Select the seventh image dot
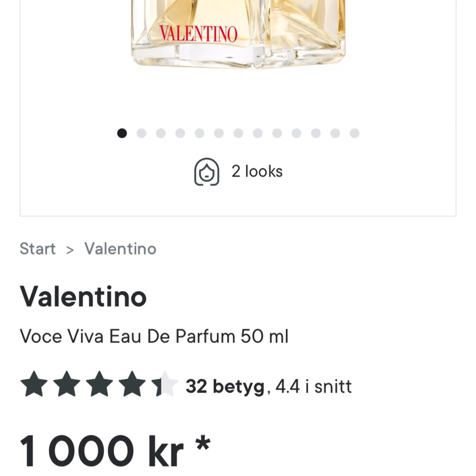 (x=238, y=133)
